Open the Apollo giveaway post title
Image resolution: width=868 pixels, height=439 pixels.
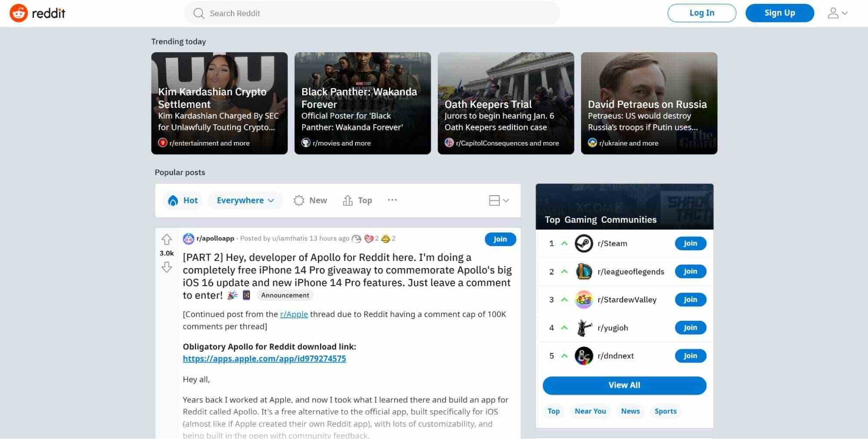click(347, 276)
